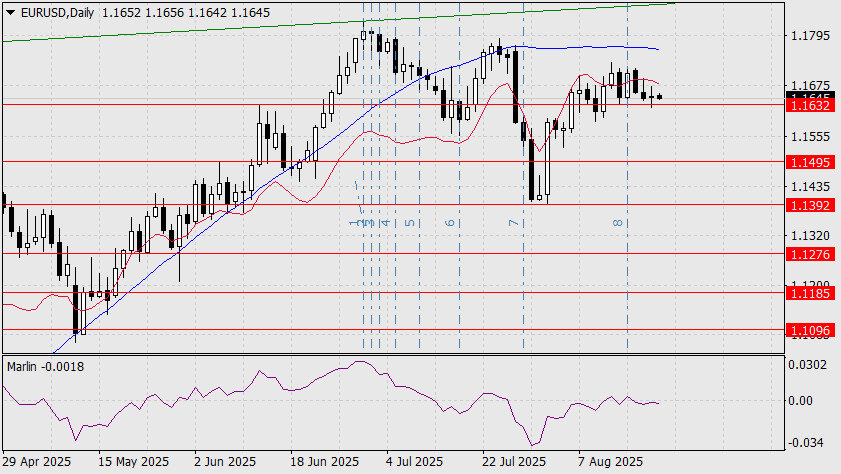Select the red 1.1096 price level label
Image resolution: width=841 pixels, height=474 pixels.
(810, 331)
